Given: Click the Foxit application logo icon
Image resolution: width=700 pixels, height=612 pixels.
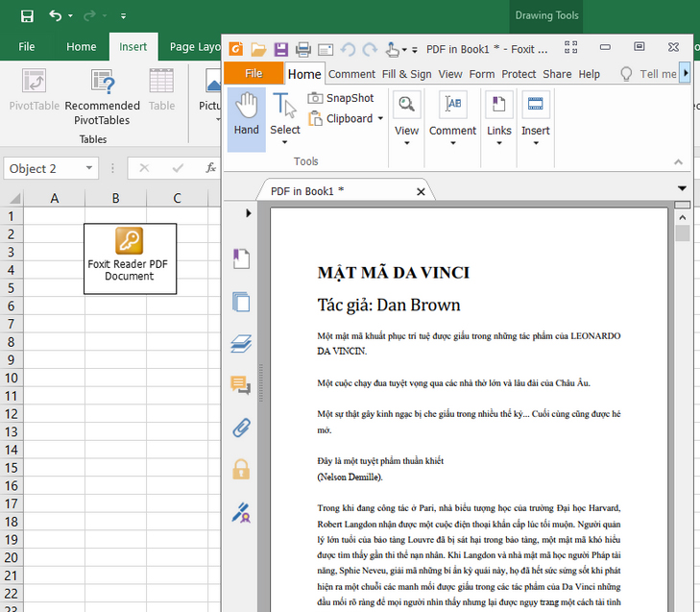Looking at the screenshot, I should [235, 49].
